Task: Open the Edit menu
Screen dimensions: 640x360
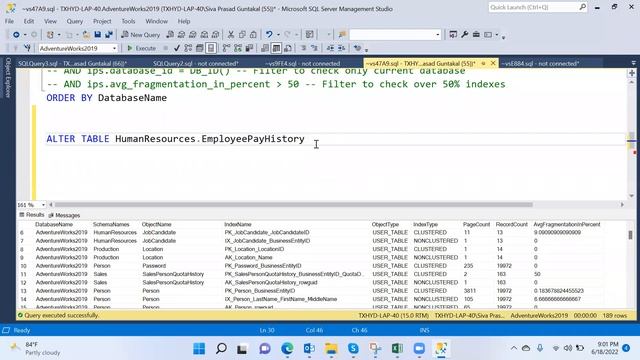Action: tap(29, 21)
